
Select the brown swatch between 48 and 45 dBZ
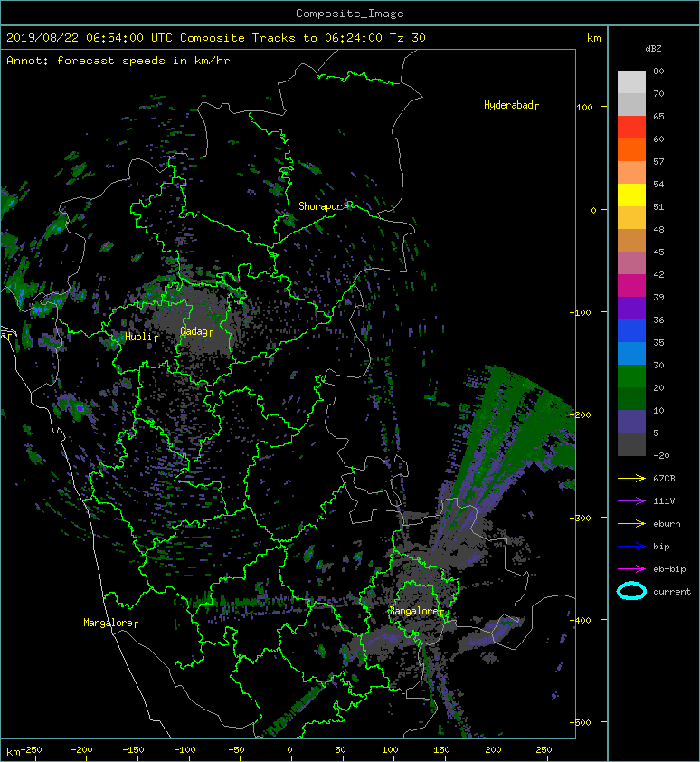coord(631,240)
